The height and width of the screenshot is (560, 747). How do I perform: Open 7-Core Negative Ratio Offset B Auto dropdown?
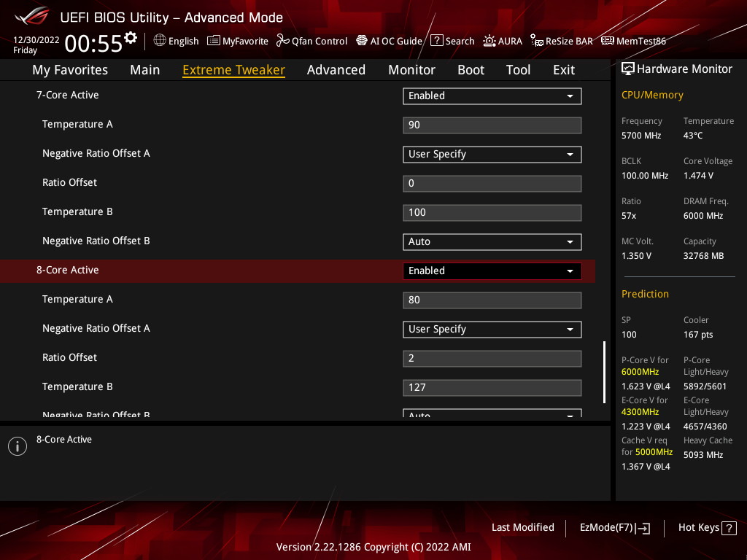tap(492, 242)
